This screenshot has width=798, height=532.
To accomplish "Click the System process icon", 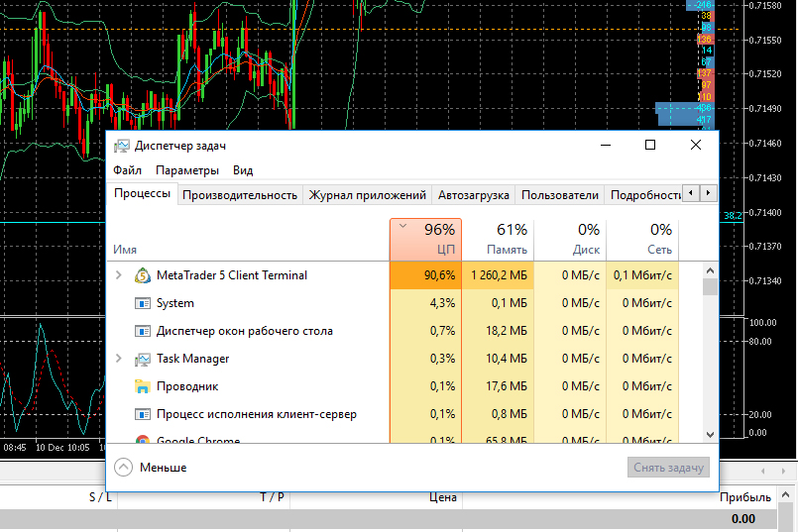I will [x=143, y=303].
